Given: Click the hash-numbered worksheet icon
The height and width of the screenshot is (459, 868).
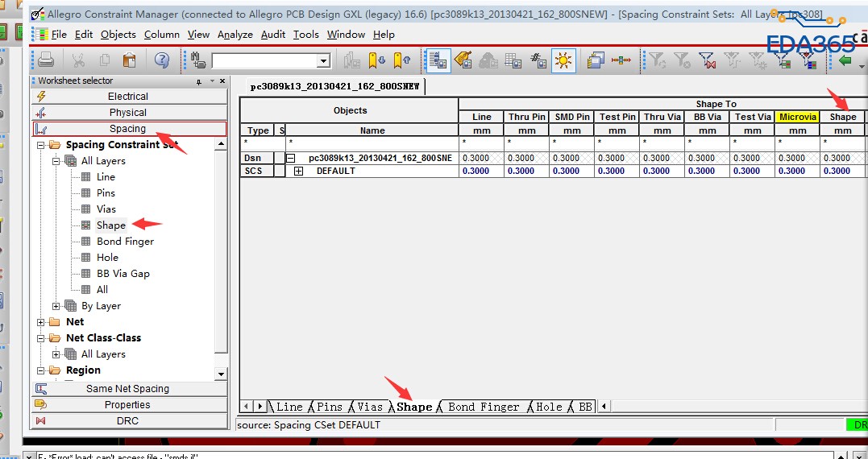Looking at the screenshot, I should (538, 60).
